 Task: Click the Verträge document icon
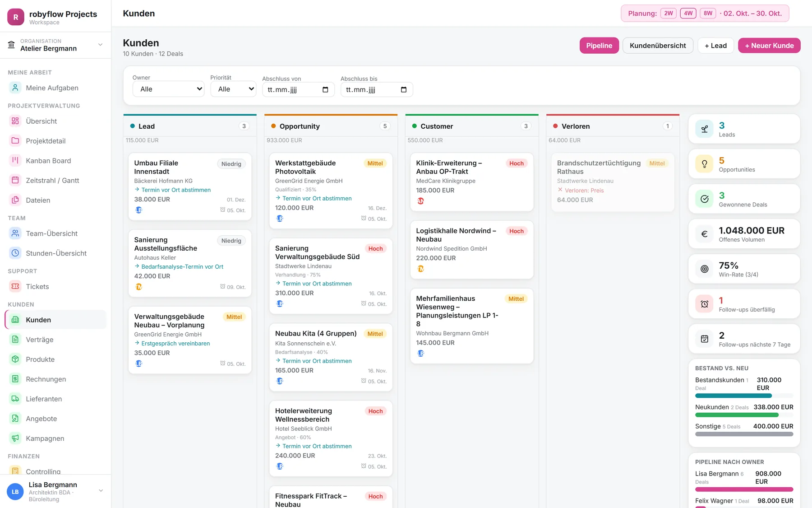pyautogui.click(x=15, y=340)
